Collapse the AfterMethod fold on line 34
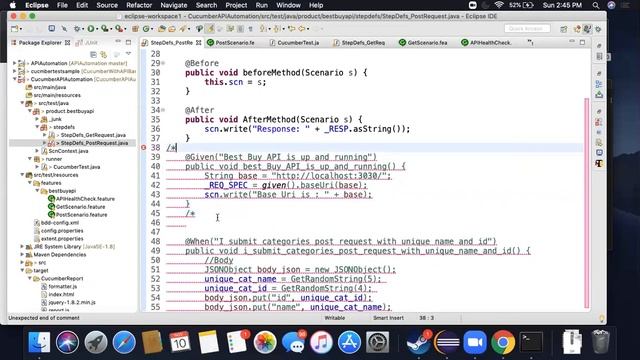The width and height of the screenshot is (640, 360). 163,110
